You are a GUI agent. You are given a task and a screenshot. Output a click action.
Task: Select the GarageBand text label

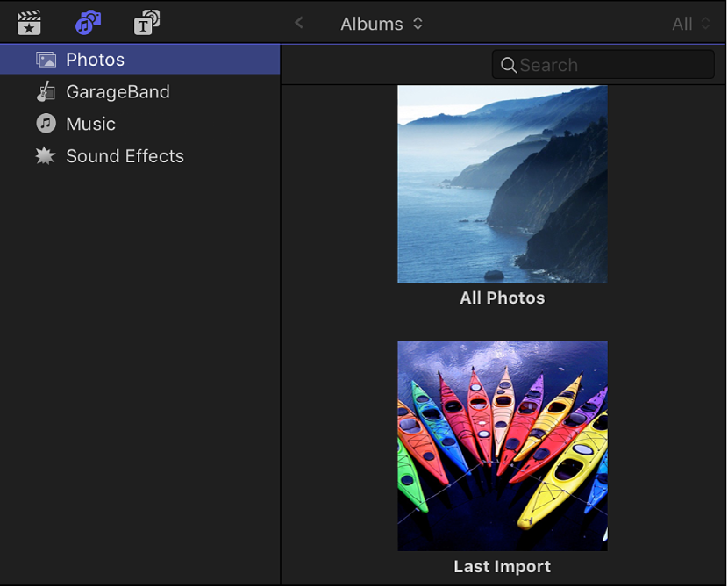click(118, 92)
